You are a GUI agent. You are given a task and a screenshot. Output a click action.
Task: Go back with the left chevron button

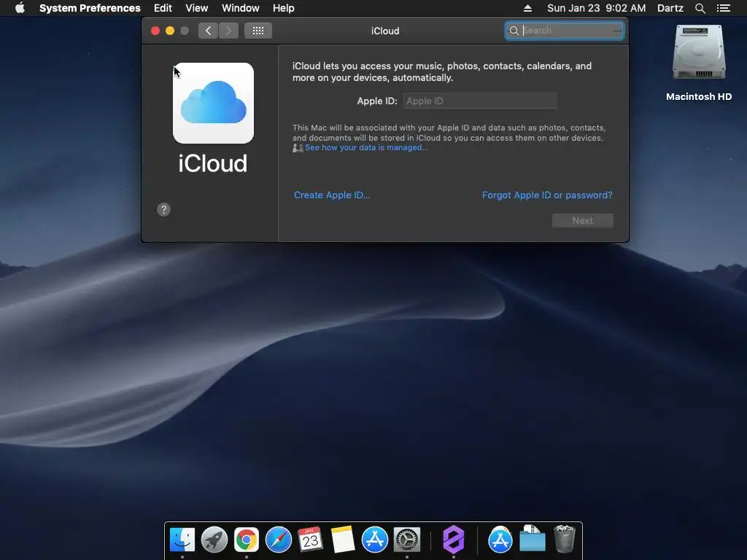(x=208, y=31)
